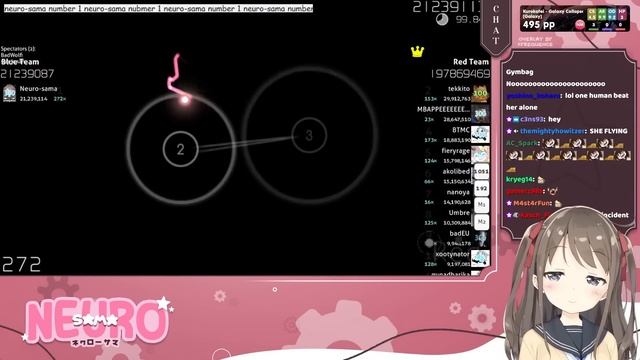The width and height of the screenshot is (640, 360).
Task: Open MBAPPEEEEEEE's avatar showing 300
Action: click(x=480, y=114)
